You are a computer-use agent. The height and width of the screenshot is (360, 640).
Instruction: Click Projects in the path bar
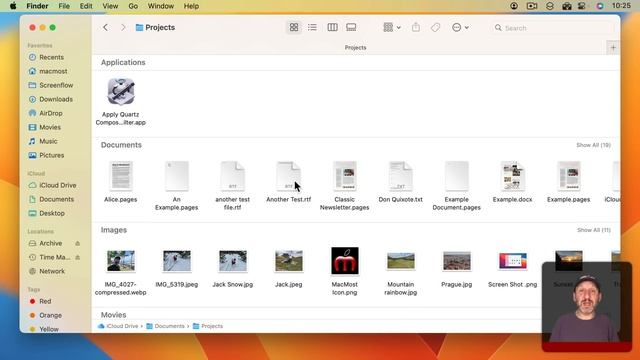[208, 326]
